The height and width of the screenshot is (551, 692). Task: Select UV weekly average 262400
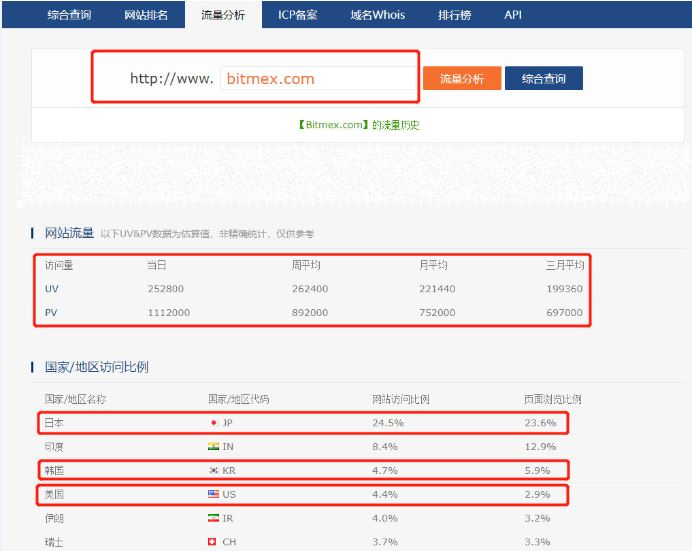click(x=310, y=289)
